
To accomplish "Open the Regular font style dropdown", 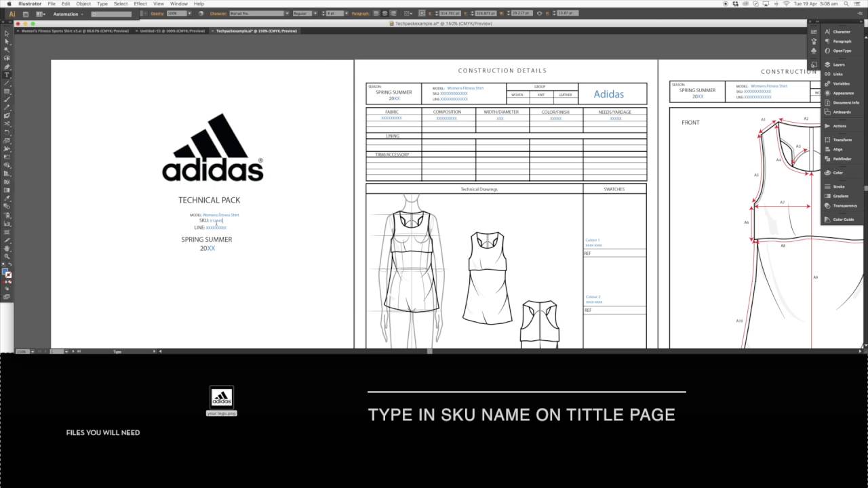I will [316, 14].
